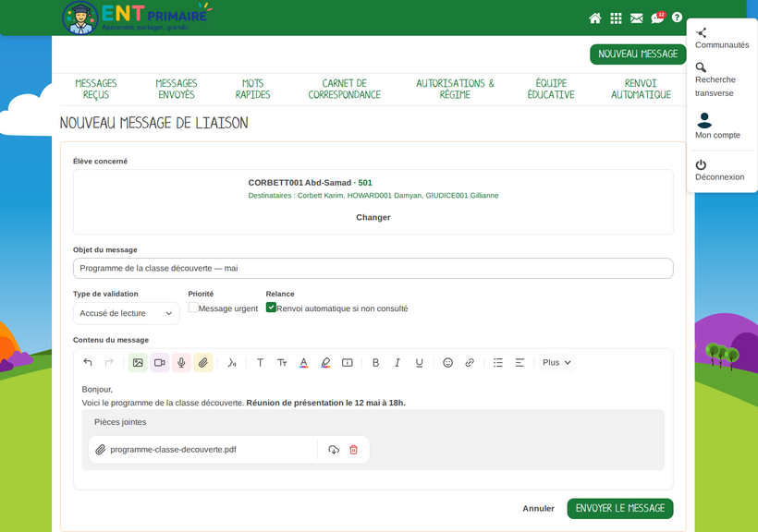Image resolution: width=758 pixels, height=532 pixels.
Task: Open chat notifications with badge
Action: click(x=658, y=18)
